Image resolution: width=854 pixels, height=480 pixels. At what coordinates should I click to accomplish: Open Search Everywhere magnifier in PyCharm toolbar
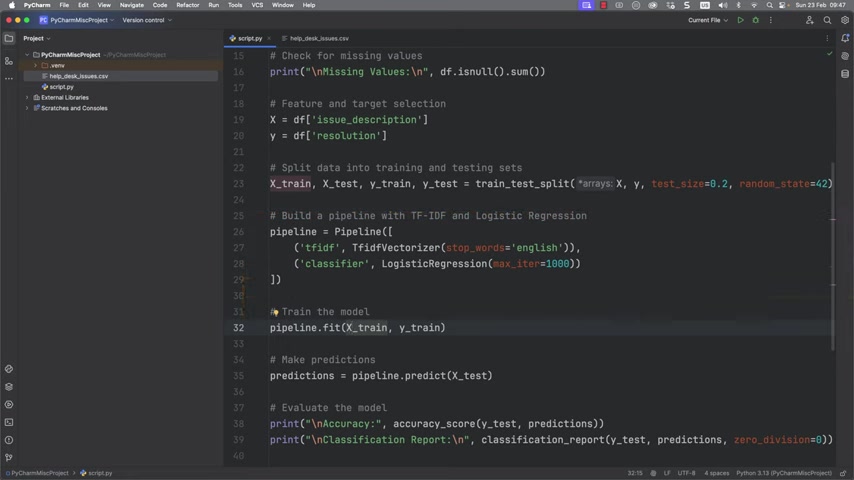coord(827,20)
